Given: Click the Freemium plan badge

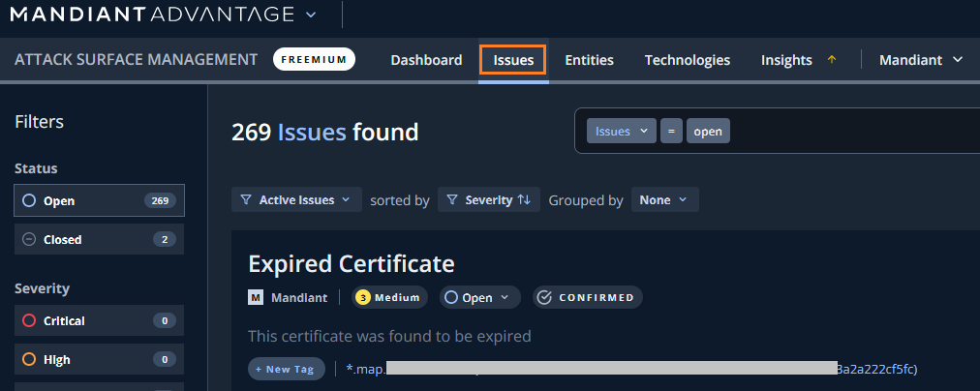Looking at the screenshot, I should (x=314, y=60).
